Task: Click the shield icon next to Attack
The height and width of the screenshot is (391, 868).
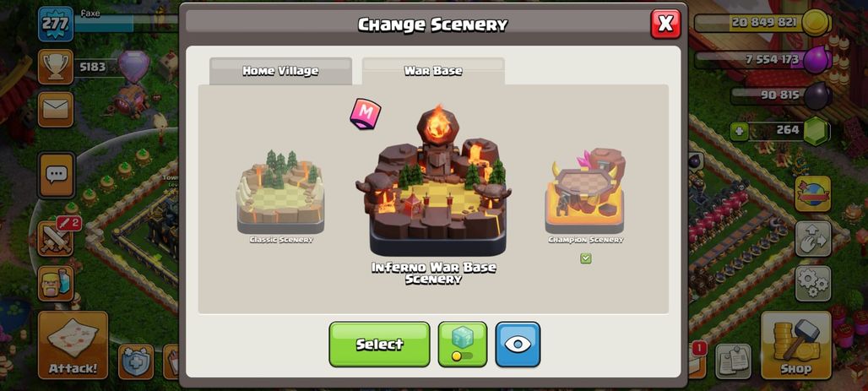Action: tap(136, 361)
